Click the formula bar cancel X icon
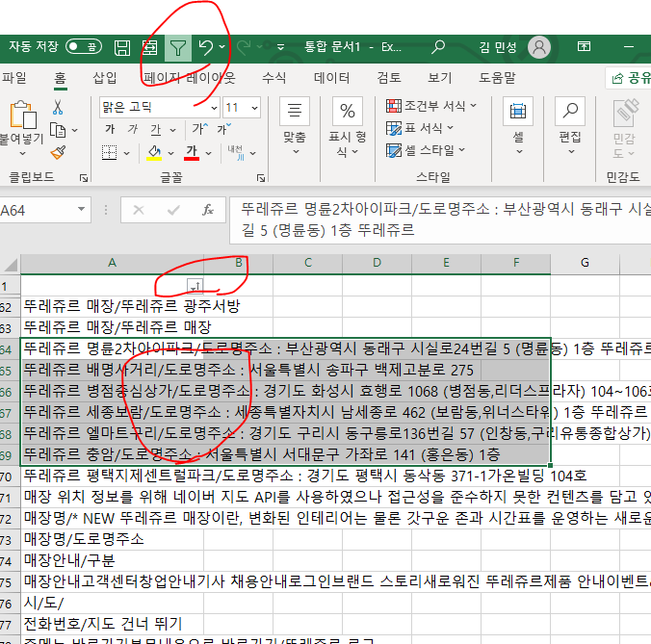This screenshot has height=644, width=651. coord(139,210)
